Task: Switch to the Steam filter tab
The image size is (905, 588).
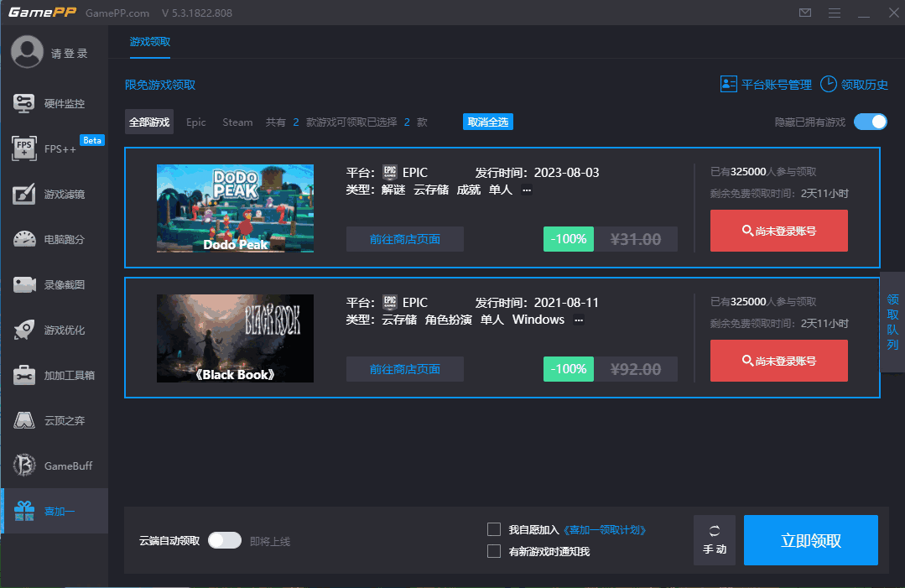Action: (x=237, y=122)
